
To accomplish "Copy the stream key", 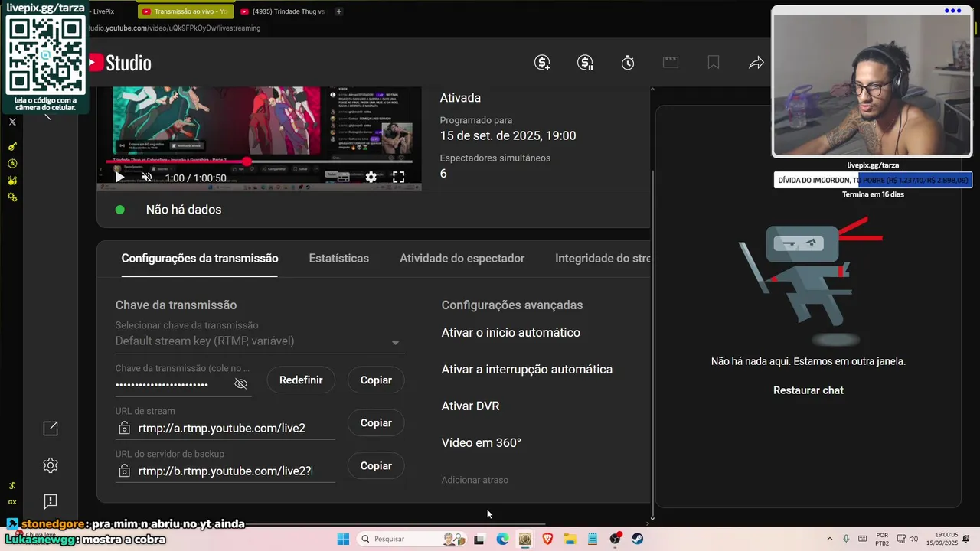I will (376, 380).
